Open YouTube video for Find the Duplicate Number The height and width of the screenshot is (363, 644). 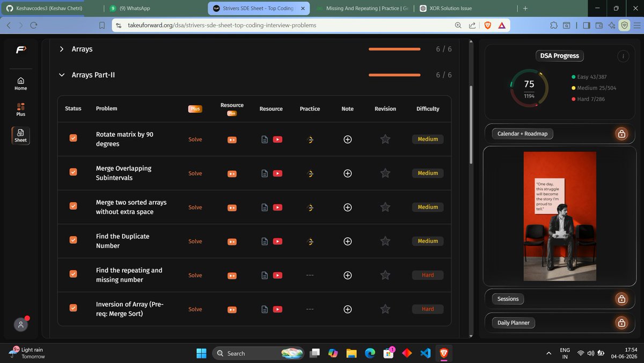[277, 242]
